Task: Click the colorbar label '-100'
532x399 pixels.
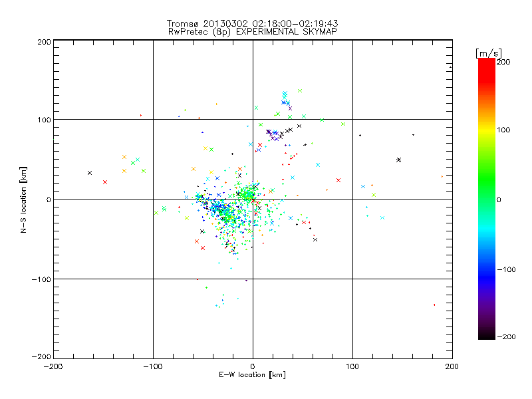Action: click(x=506, y=270)
